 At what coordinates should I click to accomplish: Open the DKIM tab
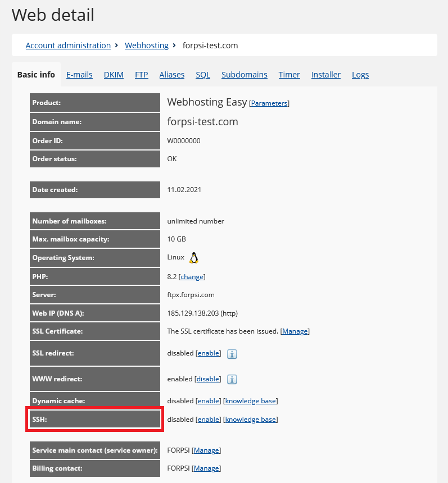(x=114, y=75)
